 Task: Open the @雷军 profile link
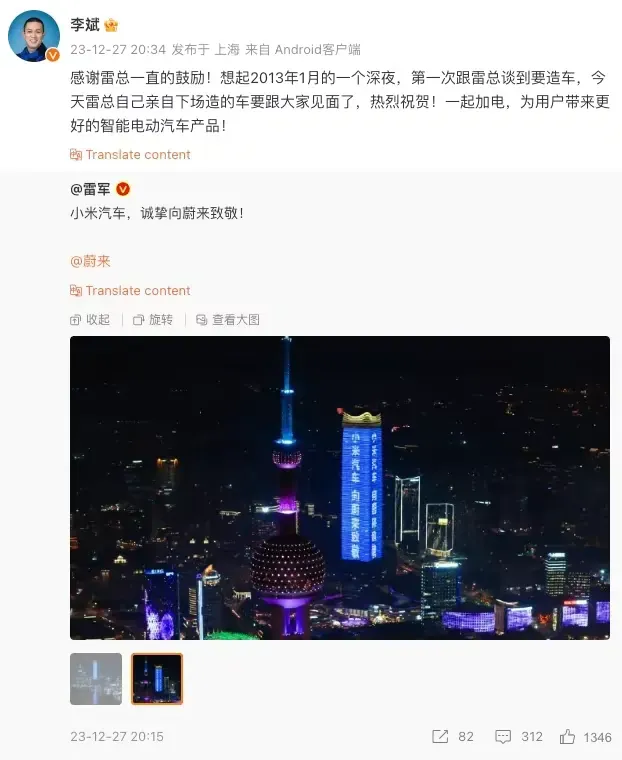(x=91, y=189)
